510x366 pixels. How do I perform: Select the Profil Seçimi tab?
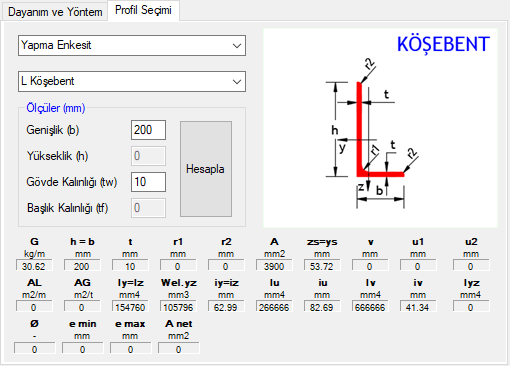pyautogui.click(x=143, y=10)
